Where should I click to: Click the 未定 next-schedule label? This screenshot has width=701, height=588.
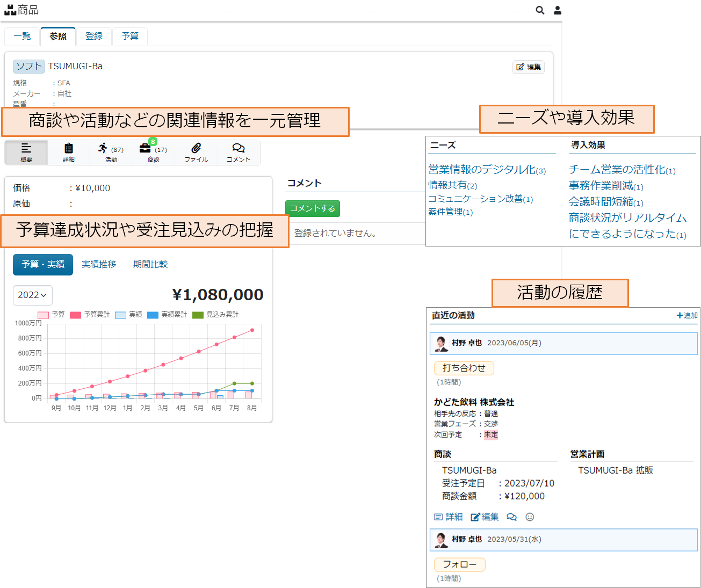pyautogui.click(x=491, y=435)
